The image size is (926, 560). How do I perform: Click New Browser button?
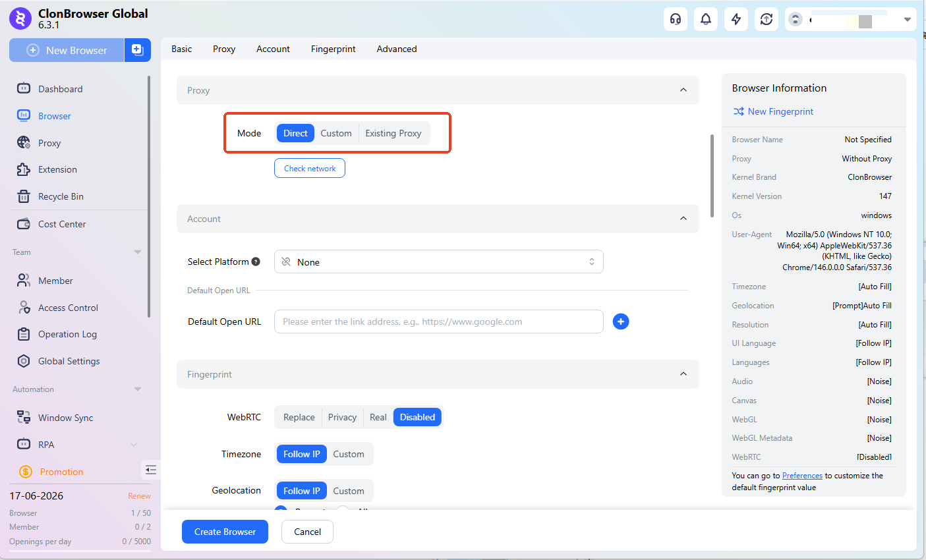pos(67,50)
